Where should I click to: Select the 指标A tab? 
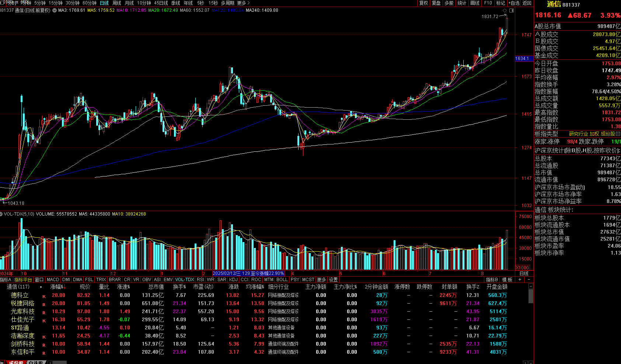(x=6, y=280)
